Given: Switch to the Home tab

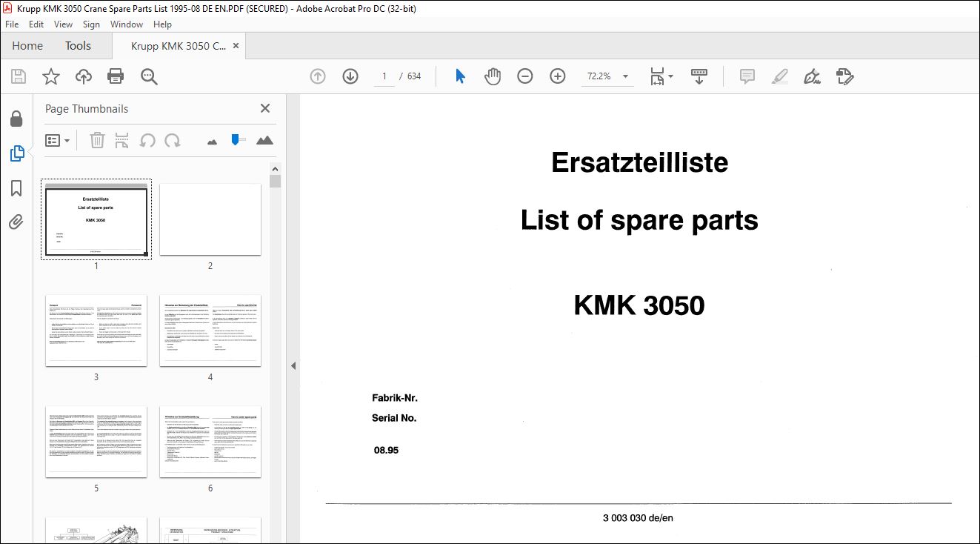Looking at the screenshot, I should click(x=27, y=46).
